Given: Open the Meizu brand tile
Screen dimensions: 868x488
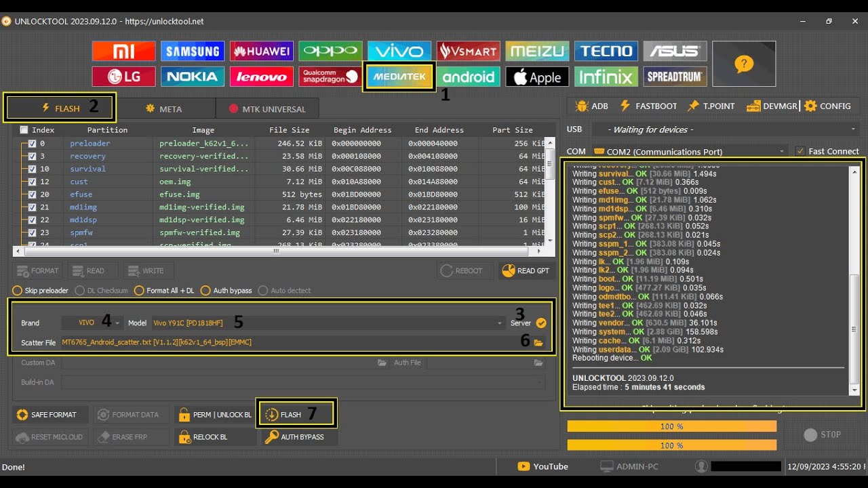Looking at the screenshot, I should (x=537, y=51).
